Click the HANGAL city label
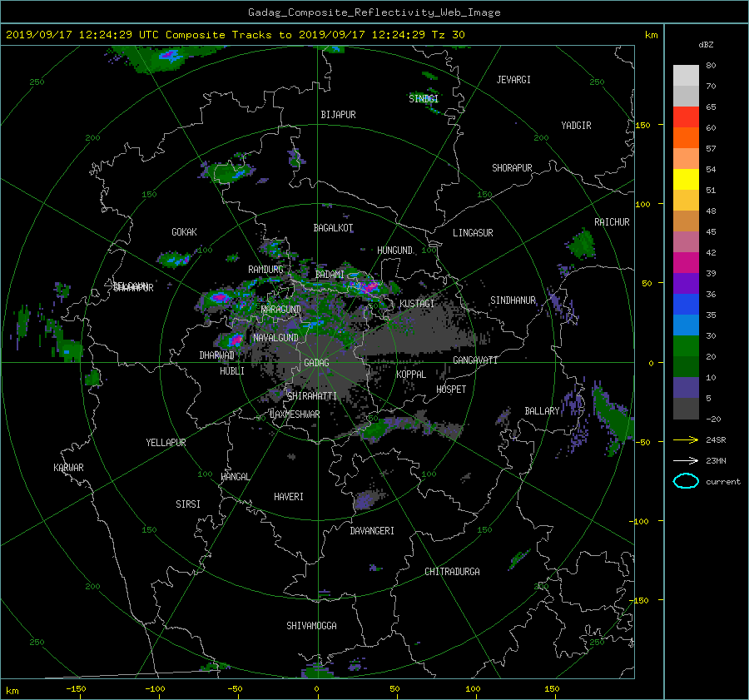 point(235,477)
